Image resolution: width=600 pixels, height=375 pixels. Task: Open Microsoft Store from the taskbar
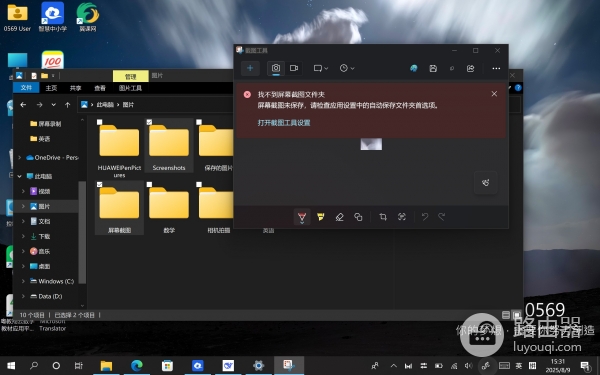(x=167, y=366)
